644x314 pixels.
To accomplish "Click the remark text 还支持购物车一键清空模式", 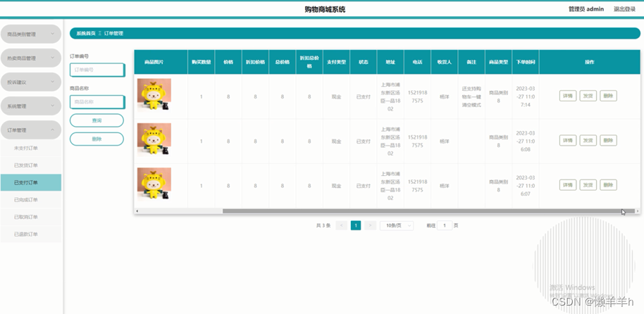I will [471, 96].
